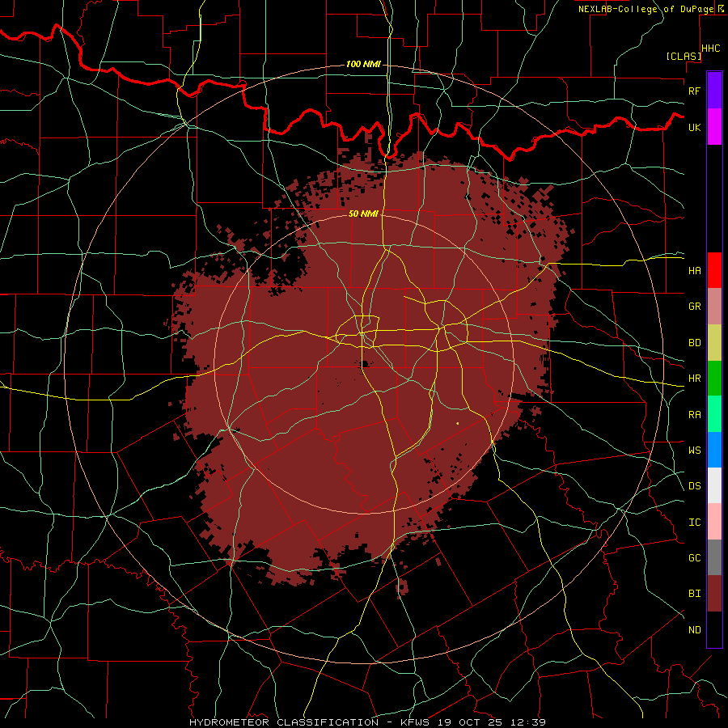Click the RA light green legend swatch
This screenshot has height=728, width=728.
point(714,414)
